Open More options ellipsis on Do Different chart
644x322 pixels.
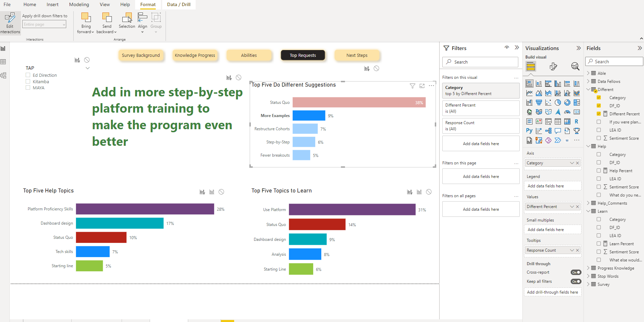431,86
